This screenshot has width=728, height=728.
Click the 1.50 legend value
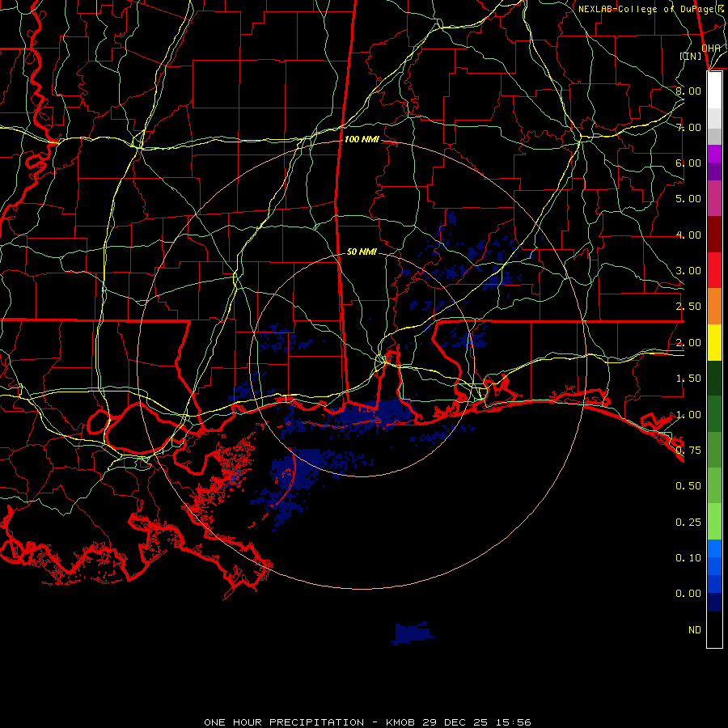pyautogui.click(x=688, y=379)
